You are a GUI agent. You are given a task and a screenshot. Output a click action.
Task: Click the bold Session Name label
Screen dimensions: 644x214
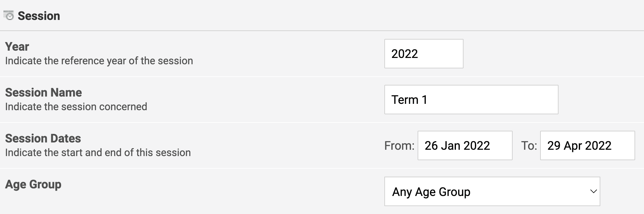(43, 92)
